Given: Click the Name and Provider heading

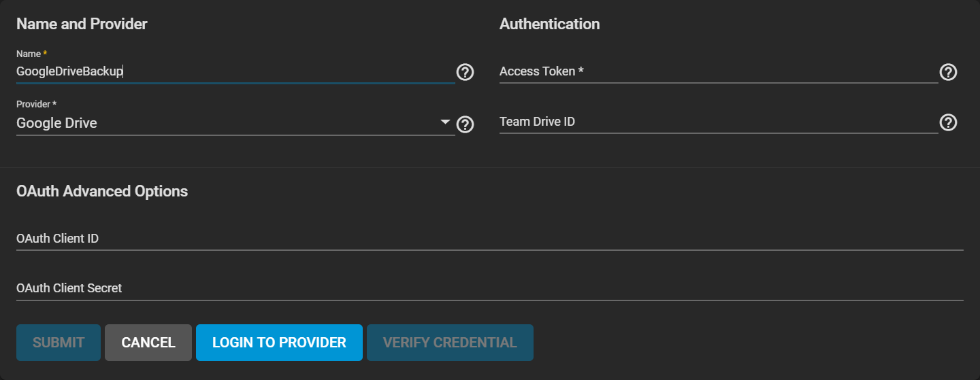Looking at the screenshot, I should point(82,24).
